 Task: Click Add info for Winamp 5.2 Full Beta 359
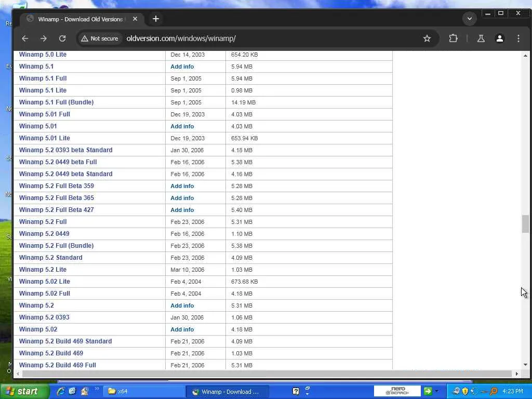(x=182, y=186)
